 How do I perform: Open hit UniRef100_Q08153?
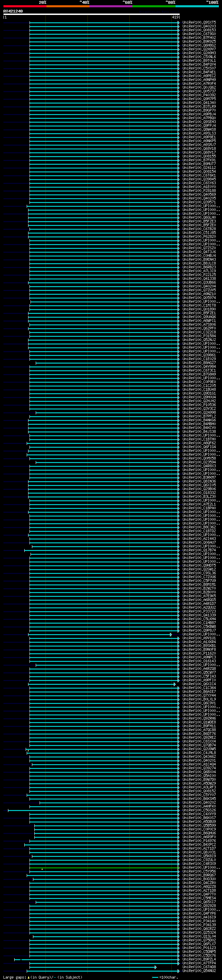(x=199, y=30)
